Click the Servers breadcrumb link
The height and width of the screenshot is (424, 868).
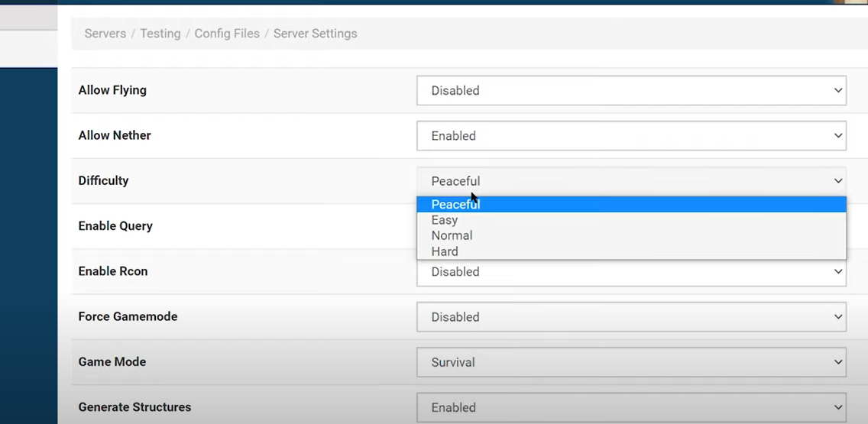click(x=105, y=34)
